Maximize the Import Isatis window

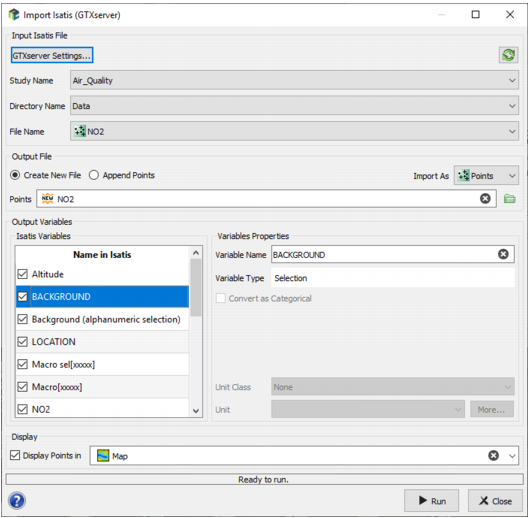(x=475, y=15)
